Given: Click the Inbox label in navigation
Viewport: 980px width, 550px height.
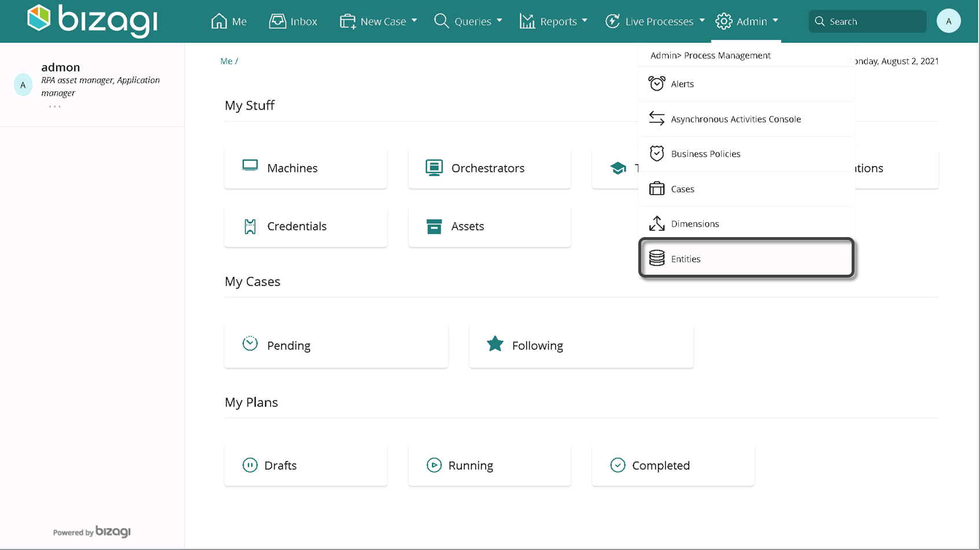Looking at the screenshot, I should point(304,21).
